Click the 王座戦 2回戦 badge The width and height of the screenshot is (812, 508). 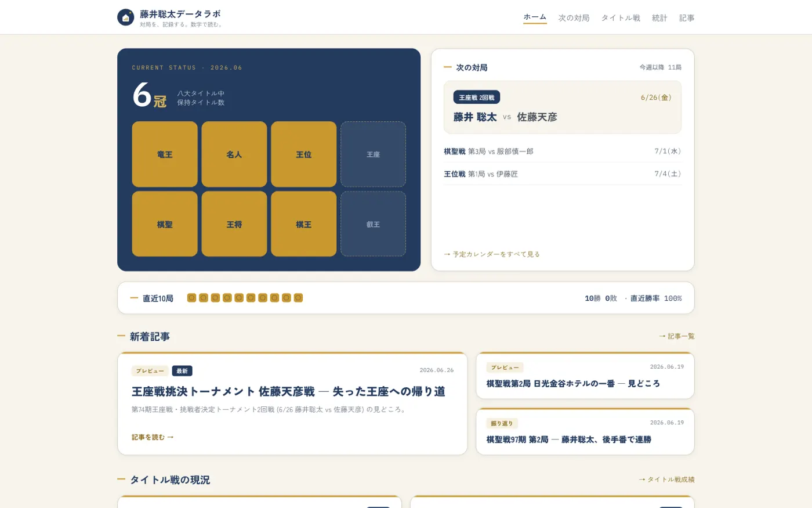click(477, 98)
